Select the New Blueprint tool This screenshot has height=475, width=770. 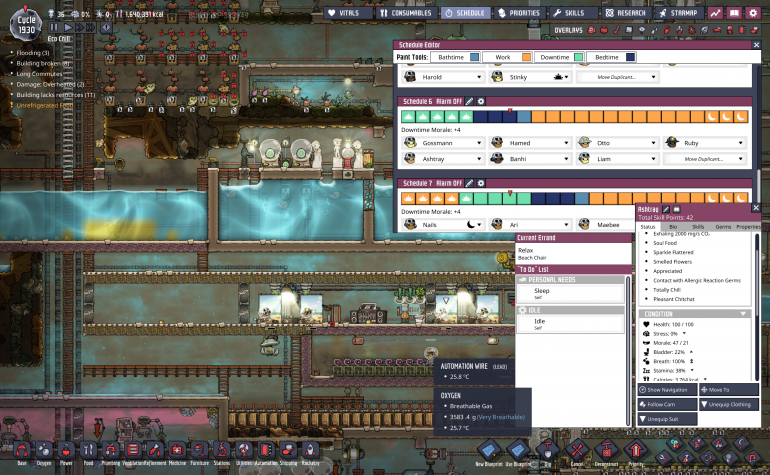pyautogui.click(x=489, y=450)
